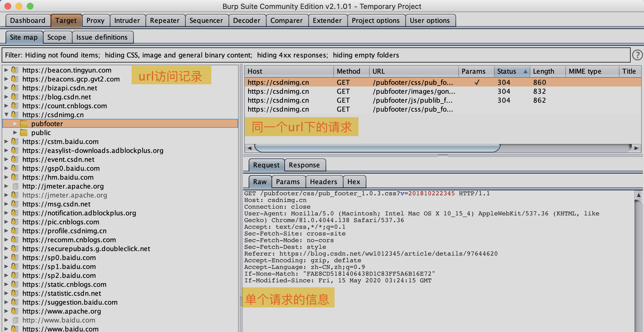The width and height of the screenshot is (644, 332).
Task: Collapse the csdnimg.cn tree node
Action: click(6, 115)
